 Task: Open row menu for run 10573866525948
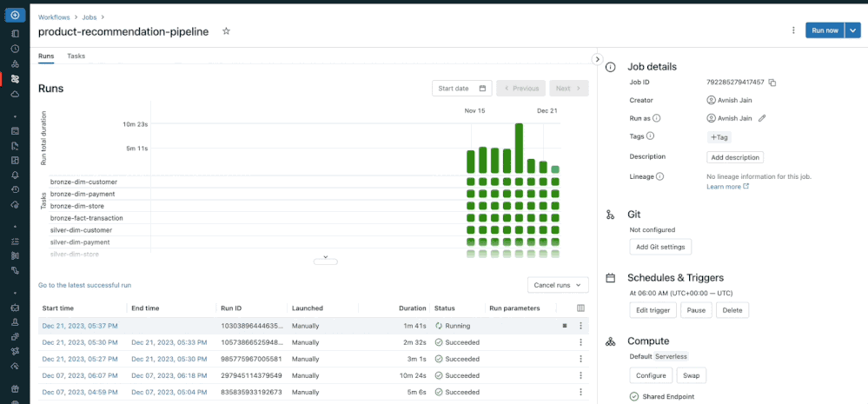580,342
